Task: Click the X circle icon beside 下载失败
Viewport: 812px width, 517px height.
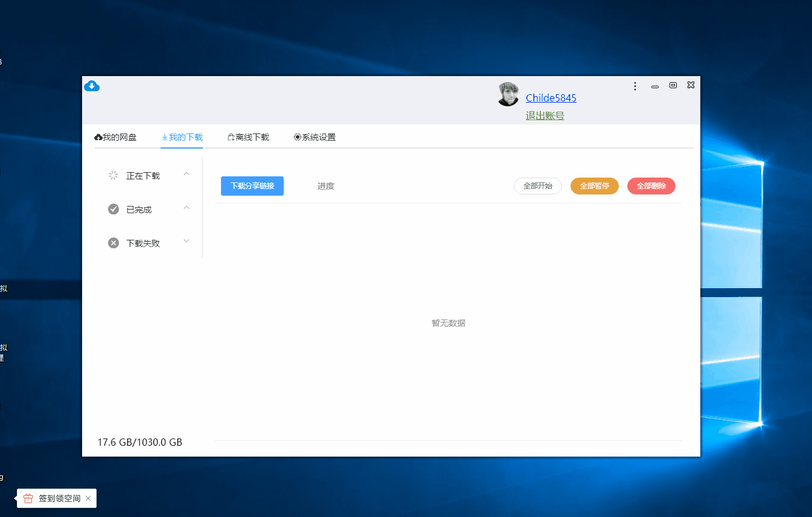Action: coord(113,243)
